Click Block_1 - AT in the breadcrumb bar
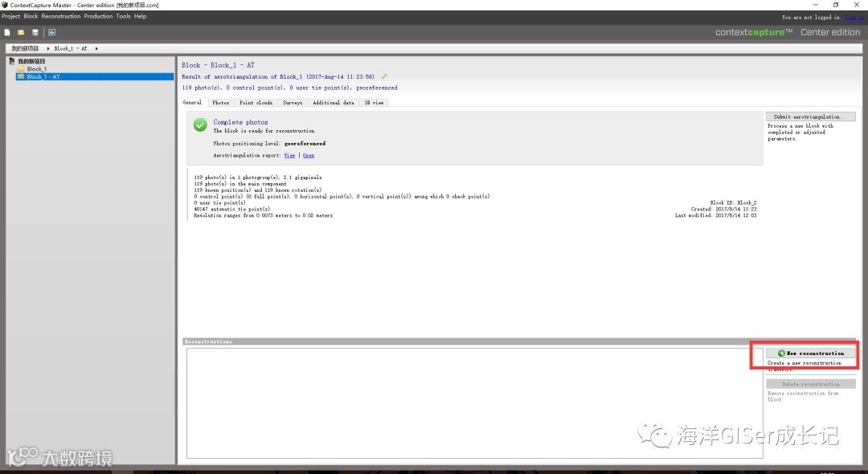 click(x=70, y=49)
